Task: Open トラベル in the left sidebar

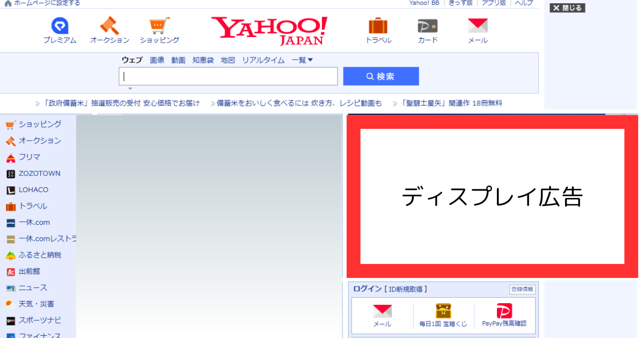Action: click(x=26, y=207)
